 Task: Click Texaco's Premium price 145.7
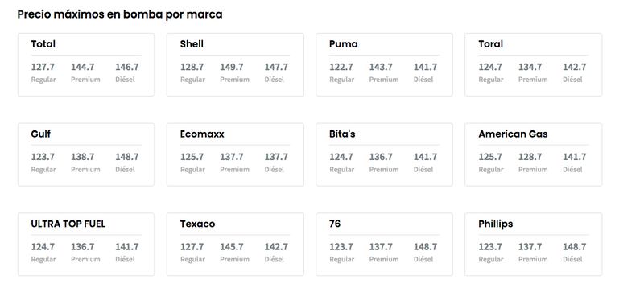coord(232,247)
